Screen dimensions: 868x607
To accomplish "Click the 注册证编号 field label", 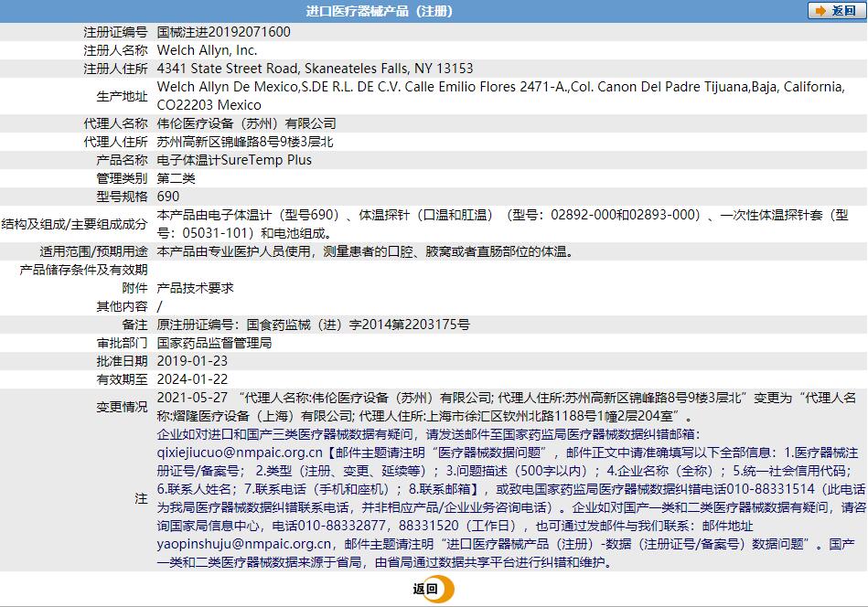I will click(115, 32).
